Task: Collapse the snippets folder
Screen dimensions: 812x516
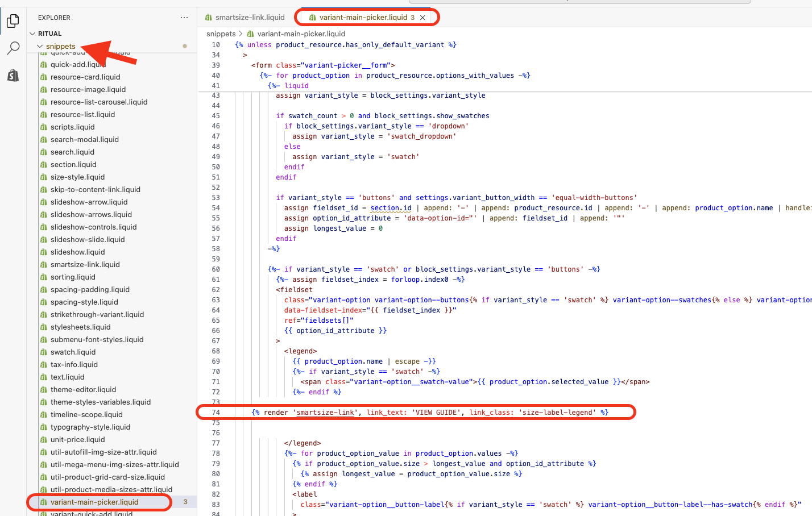Action: coord(40,47)
